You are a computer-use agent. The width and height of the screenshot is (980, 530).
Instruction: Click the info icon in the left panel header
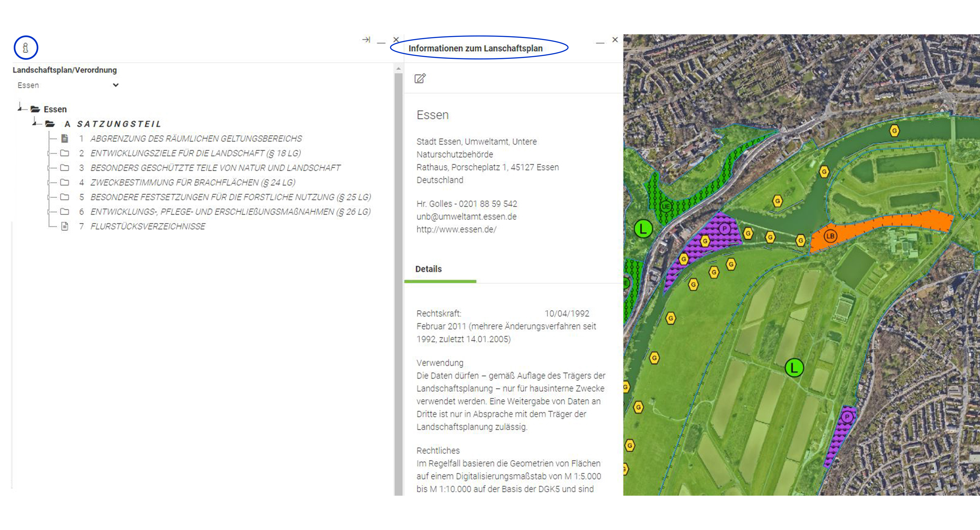25,48
